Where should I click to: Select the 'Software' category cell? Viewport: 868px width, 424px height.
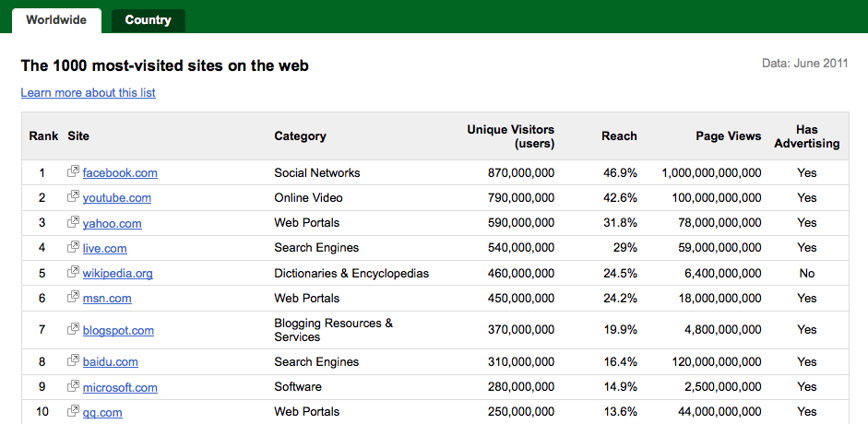click(298, 387)
